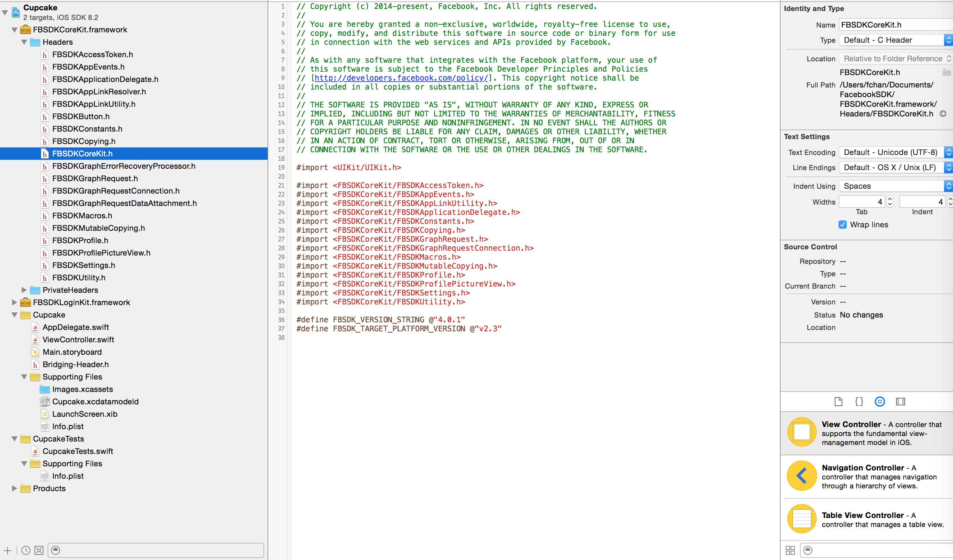This screenshot has width=953, height=560.
Task: Toggle source-control status filter icon
Action: click(39, 550)
